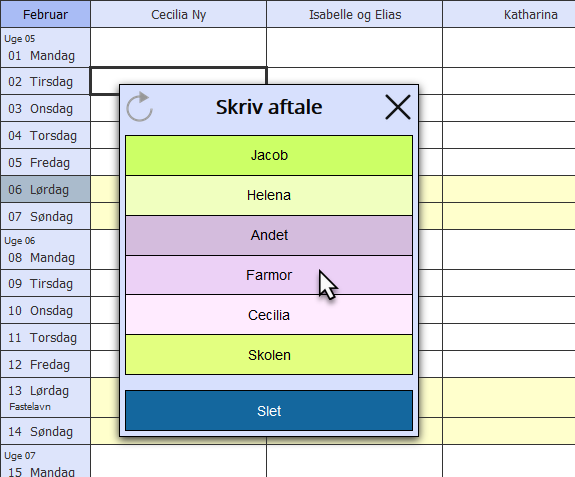Viewport: 575px width, 477px height.
Task: Select the Skolen entry
Action: 269,355
